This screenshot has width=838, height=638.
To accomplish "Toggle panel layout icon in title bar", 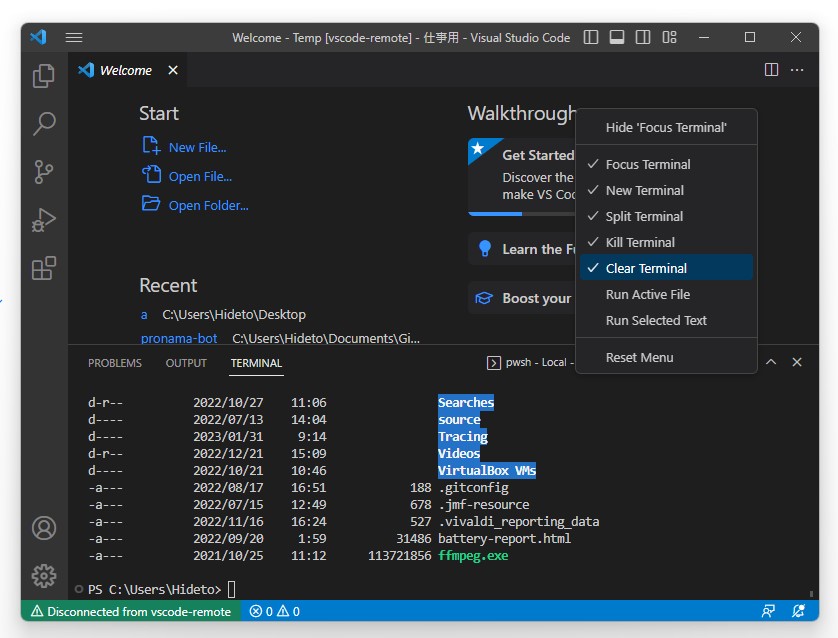I will tap(617, 37).
